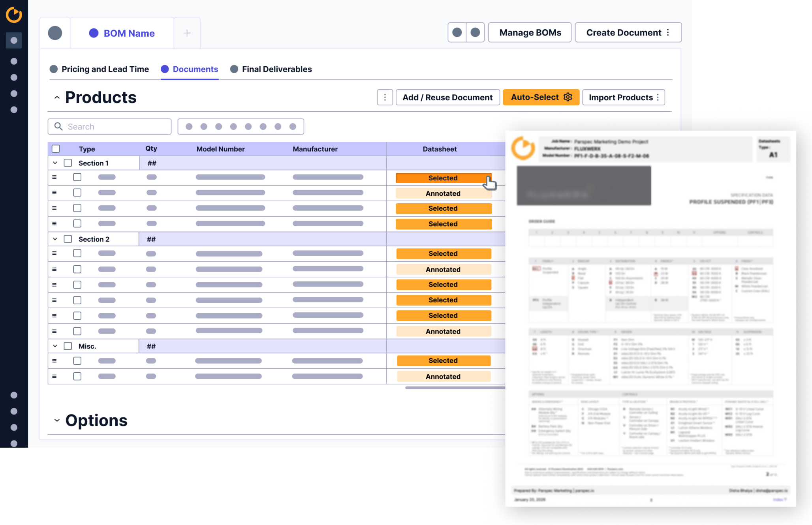Viewport: 812px width, 525px height.
Task: Toggle the Section 1 checkbox
Action: click(68, 163)
